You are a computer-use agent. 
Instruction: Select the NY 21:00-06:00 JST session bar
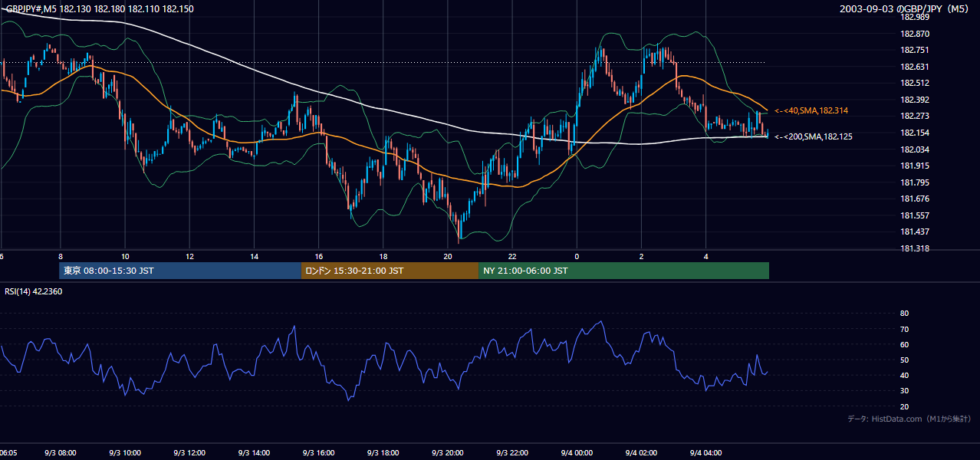click(623, 271)
